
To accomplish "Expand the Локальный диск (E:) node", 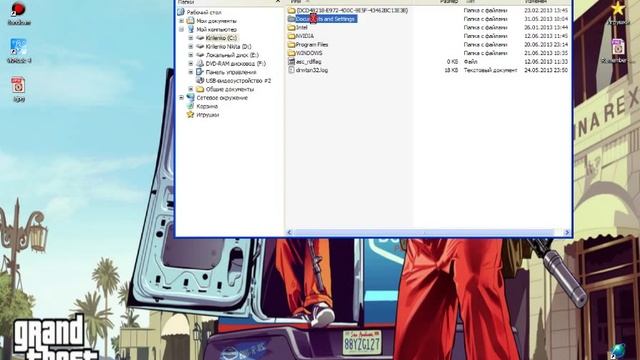I will [x=191, y=55].
